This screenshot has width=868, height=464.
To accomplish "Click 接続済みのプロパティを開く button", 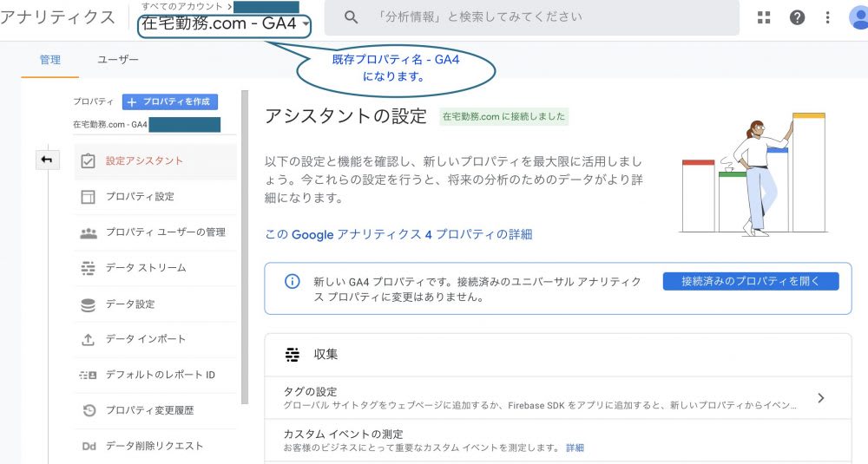I will tap(751, 281).
